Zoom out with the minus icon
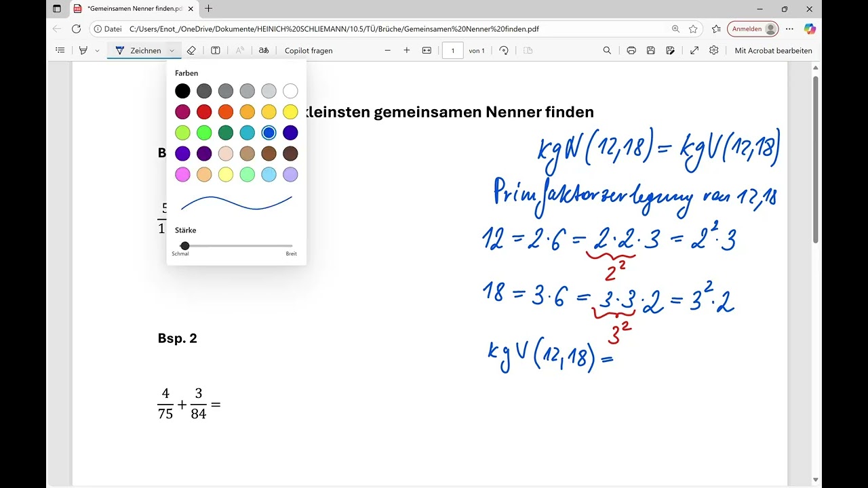This screenshot has width=868, height=488. coord(388,50)
